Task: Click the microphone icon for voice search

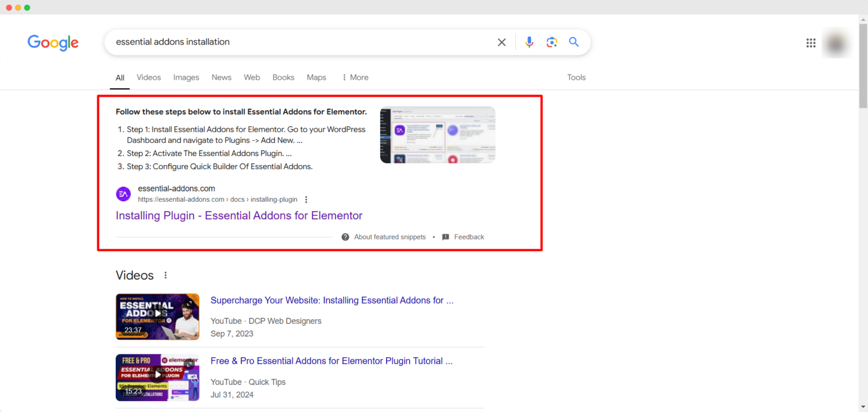Action: point(529,42)
